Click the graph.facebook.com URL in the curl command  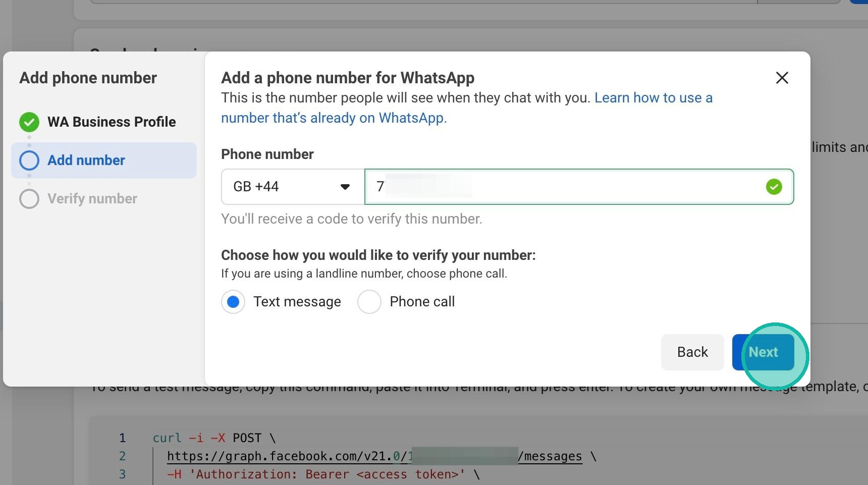(374, 456)
